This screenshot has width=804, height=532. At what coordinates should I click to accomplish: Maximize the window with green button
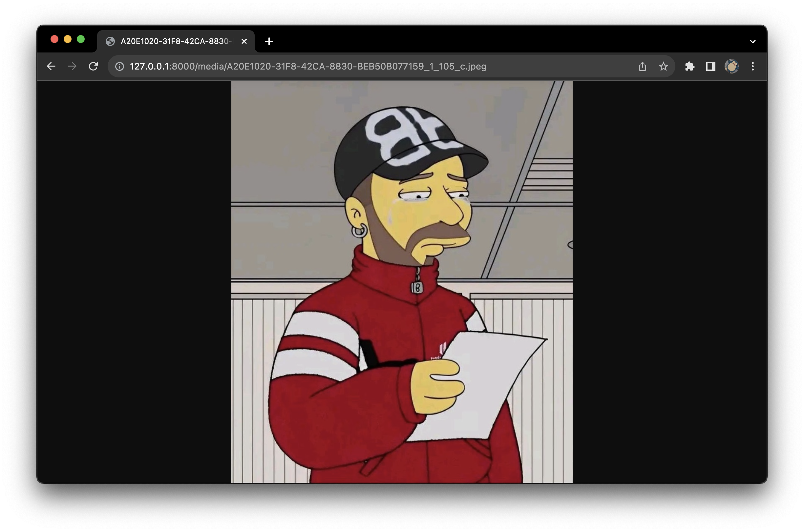coord(81,39)
